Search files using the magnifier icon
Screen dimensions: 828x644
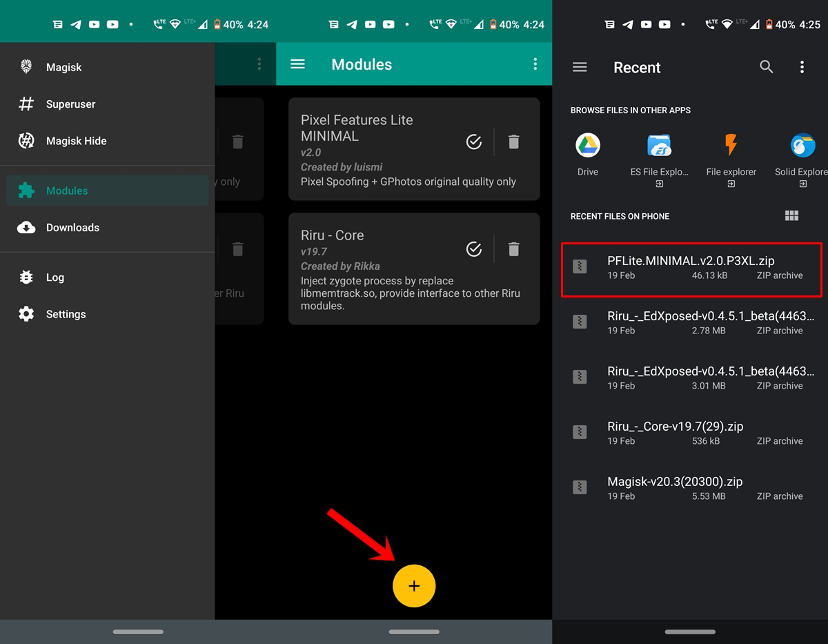(x=766, y=67)
